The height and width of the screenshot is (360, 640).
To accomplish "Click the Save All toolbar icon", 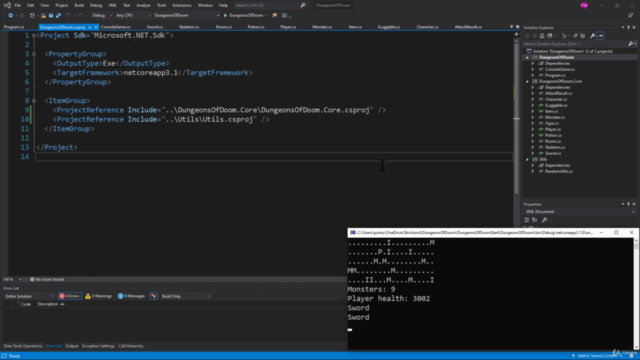I will tap(58, 16).
